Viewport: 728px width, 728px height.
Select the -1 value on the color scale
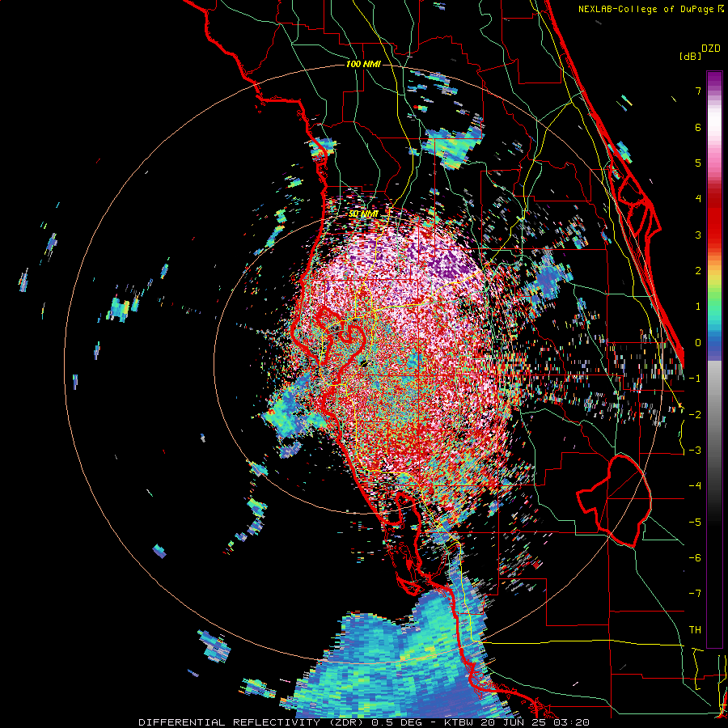(695, 379)
